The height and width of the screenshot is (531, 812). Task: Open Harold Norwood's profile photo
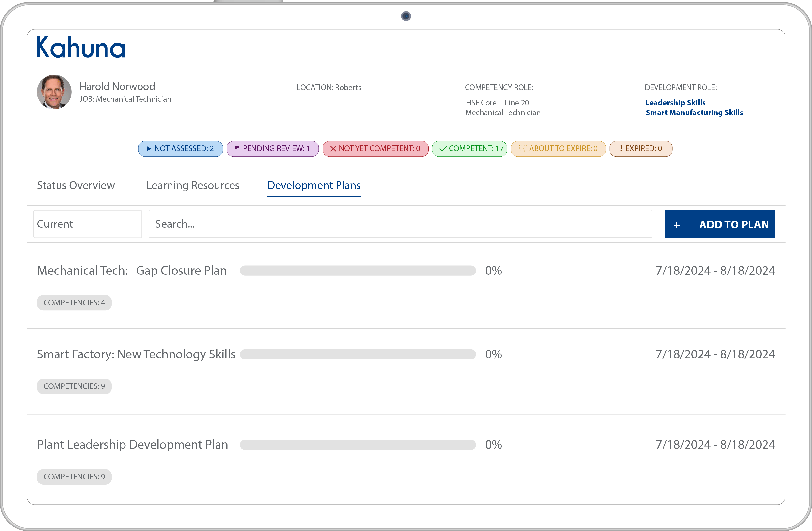click(54, 92)
